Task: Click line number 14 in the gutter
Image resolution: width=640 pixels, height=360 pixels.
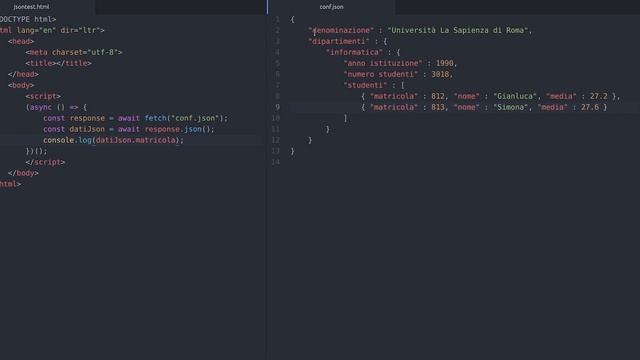Action: tap(276, 162)
